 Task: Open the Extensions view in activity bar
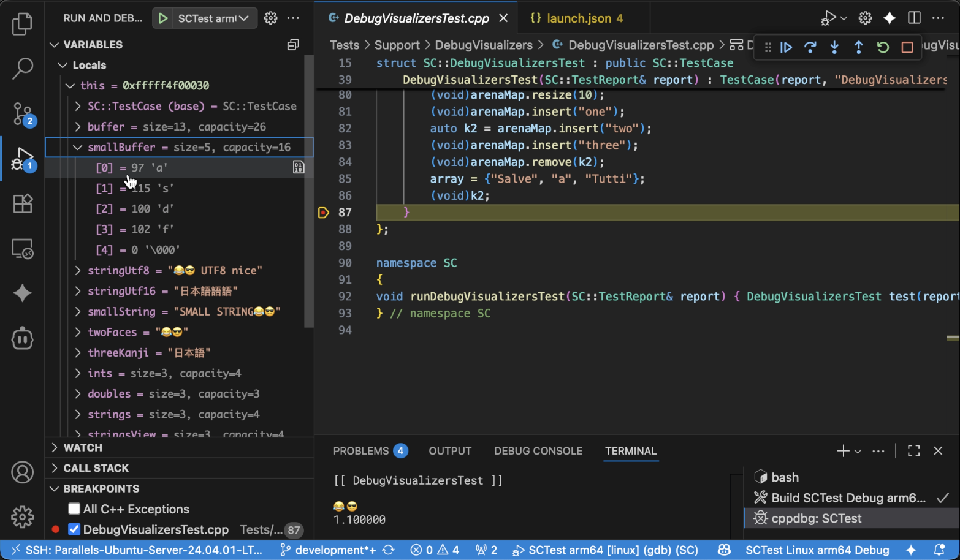click(x=23, y=203)
